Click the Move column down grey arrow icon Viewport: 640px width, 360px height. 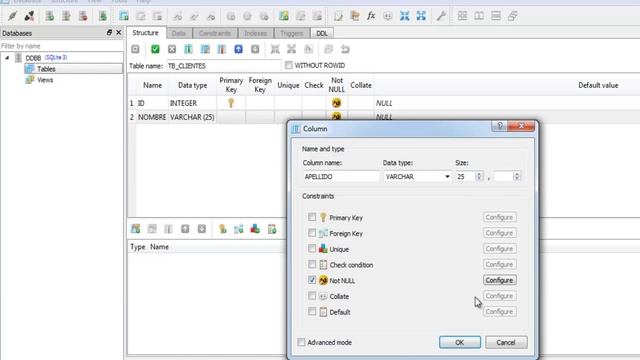(x=255, y=49)
